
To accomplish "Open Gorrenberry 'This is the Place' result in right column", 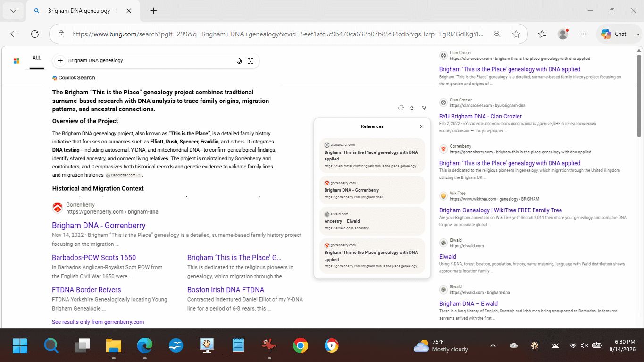I will (x=510, y=163).
